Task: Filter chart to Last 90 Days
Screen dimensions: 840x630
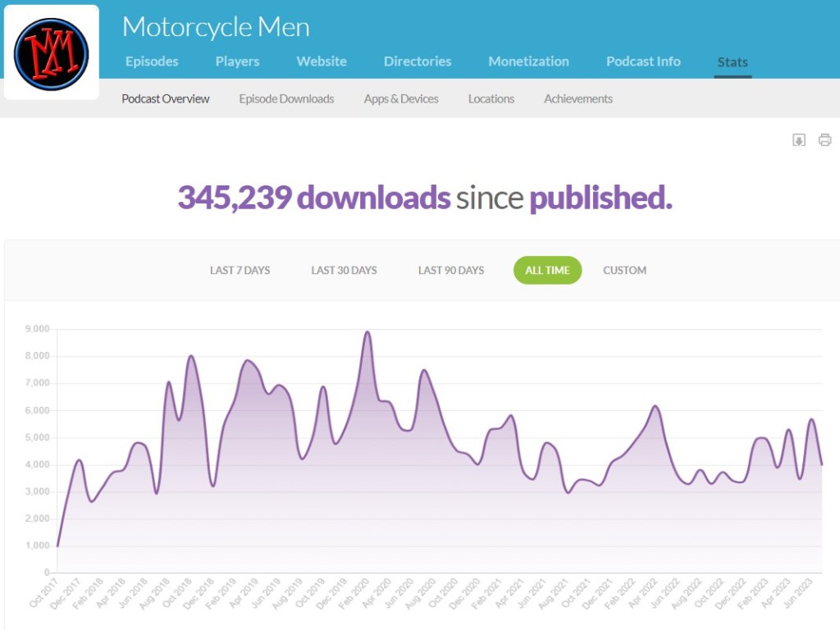Action: click(451, 270)
